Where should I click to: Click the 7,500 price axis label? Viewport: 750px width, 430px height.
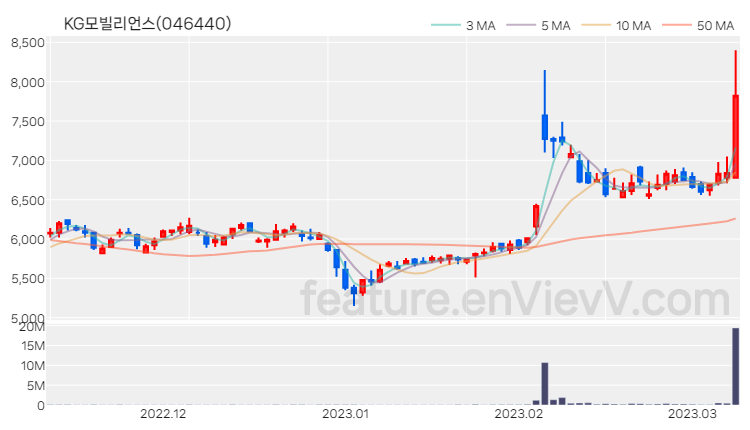coord(28,122)
